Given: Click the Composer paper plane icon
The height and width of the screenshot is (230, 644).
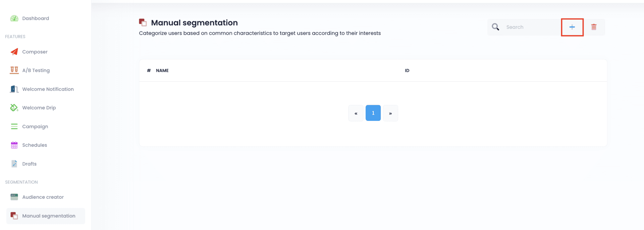Looking at the screenshot, I should click(x=14, y=52).
